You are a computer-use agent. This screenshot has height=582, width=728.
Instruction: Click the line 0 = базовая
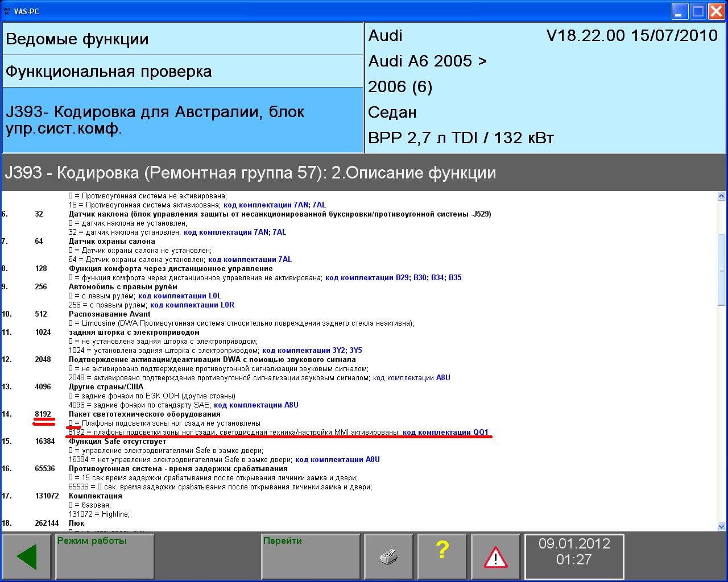(89, 505)
